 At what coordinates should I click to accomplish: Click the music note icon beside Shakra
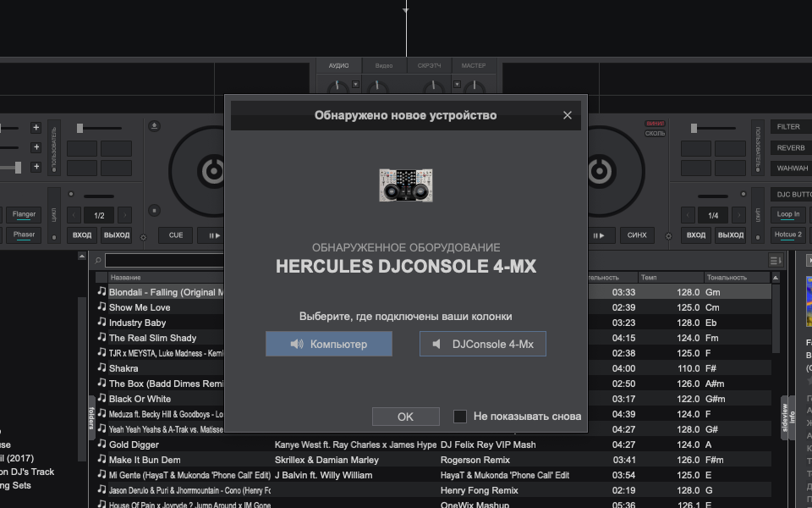[102, 367]
